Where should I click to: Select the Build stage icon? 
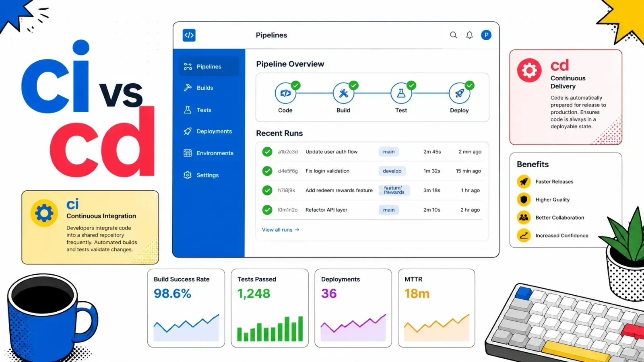(x=343, y=93)
